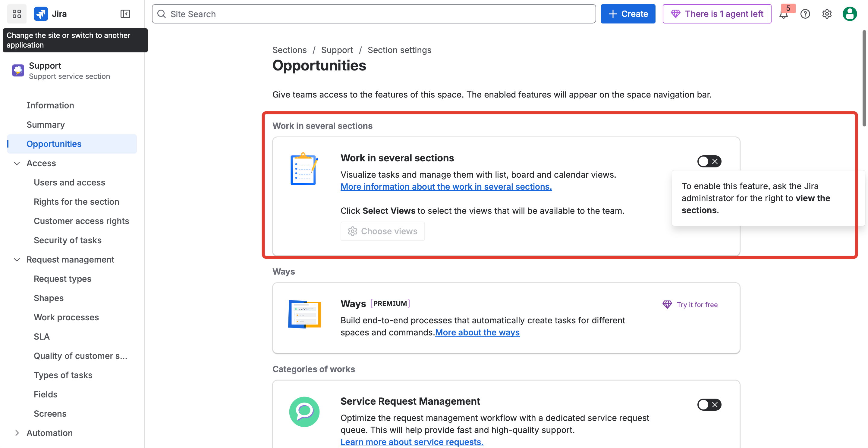Collapse the sidebar with the panel icon
This screenshot has width=868, height=448.
coord(125,14)
